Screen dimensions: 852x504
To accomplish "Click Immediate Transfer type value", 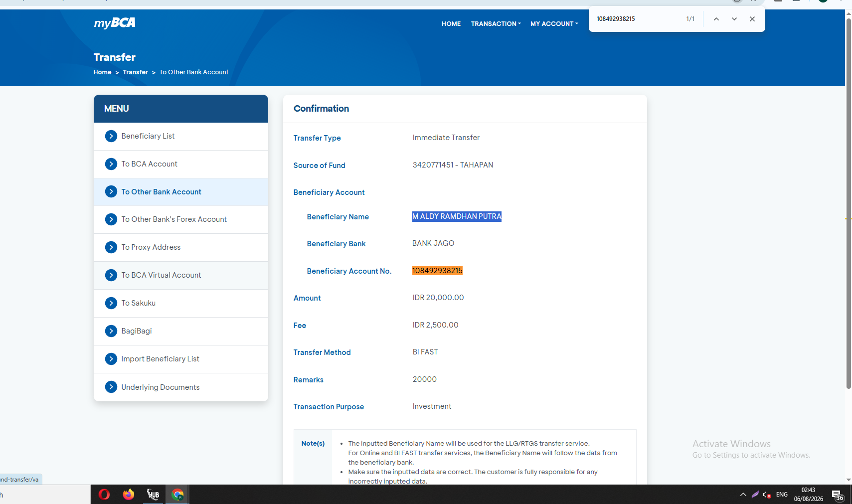I will pos(446,138).
